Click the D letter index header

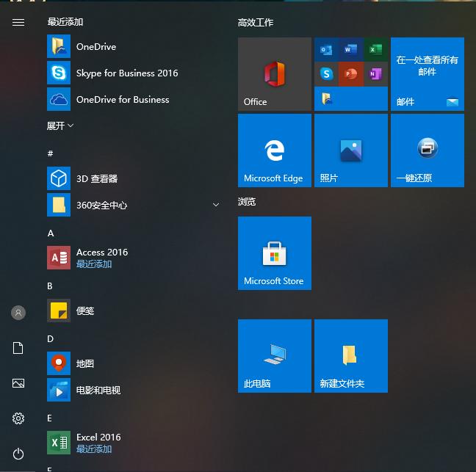(51, 338)
